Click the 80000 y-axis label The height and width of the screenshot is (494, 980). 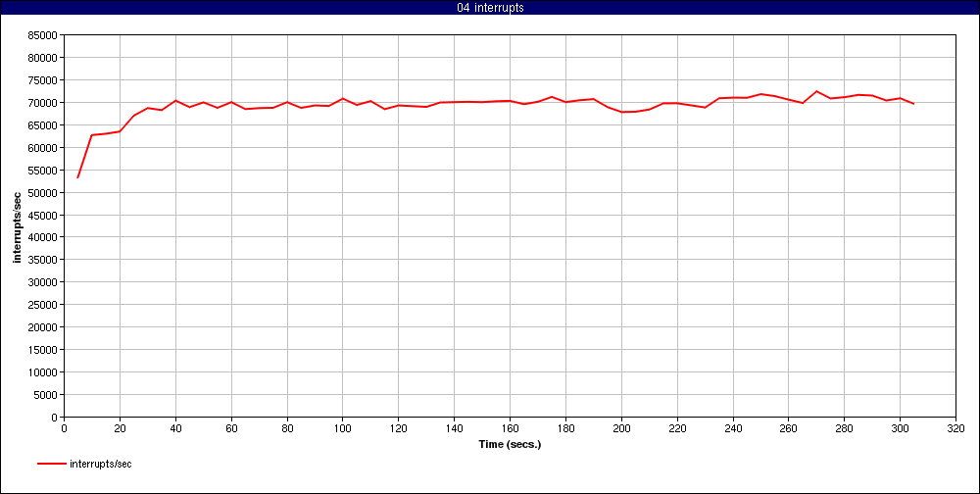point(43,58)
